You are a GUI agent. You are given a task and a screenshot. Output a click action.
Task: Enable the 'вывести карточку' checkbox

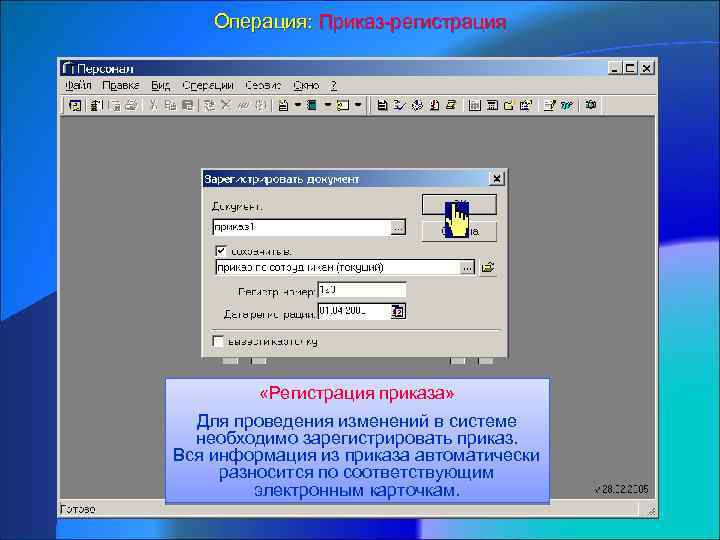(219, 341)
